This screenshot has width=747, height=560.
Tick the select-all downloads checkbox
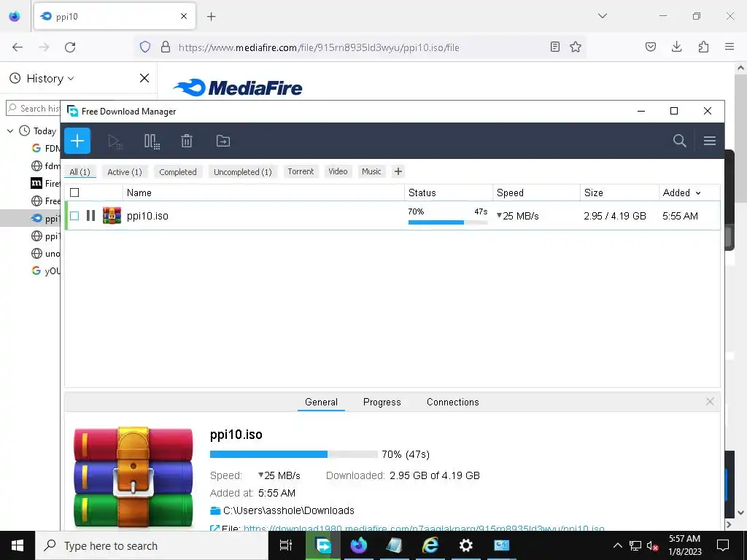tap(74, 192)
